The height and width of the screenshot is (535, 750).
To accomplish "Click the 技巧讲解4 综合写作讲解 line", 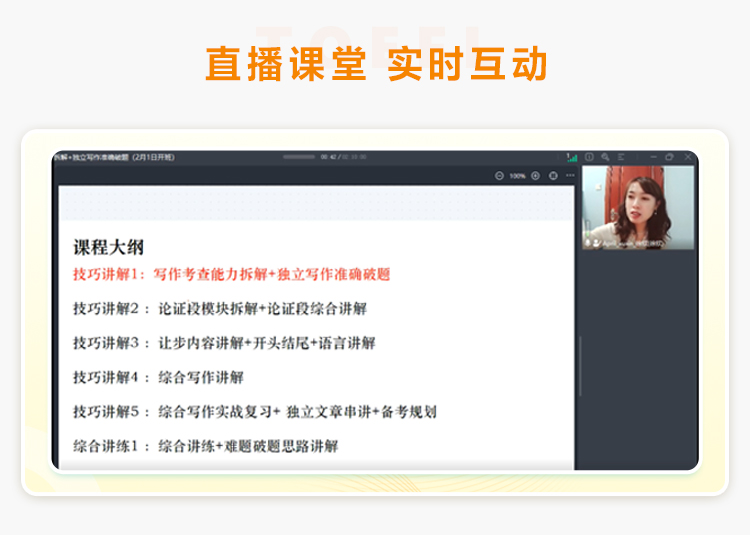I will (x=158, y=377).
